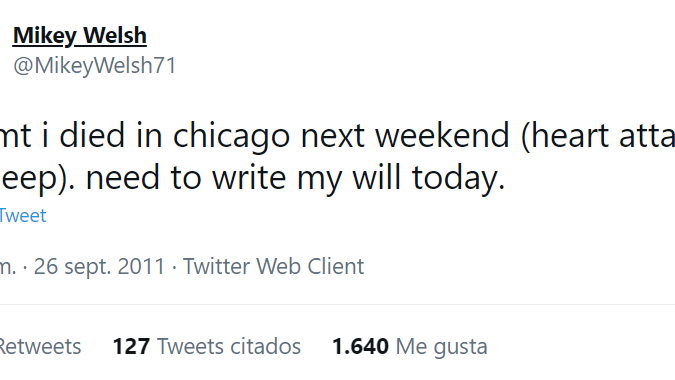Viewport: 675px width, 380px height.
Task: Click the @MikeyWelsh71 handle
Action: point(95,66)
